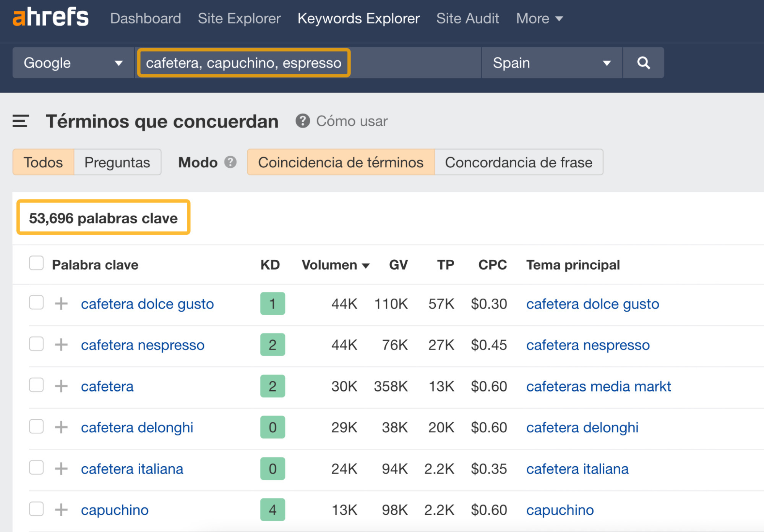Expand the More menu in the navigation bar
Screen dimensions: 764x532
point(539,18)
